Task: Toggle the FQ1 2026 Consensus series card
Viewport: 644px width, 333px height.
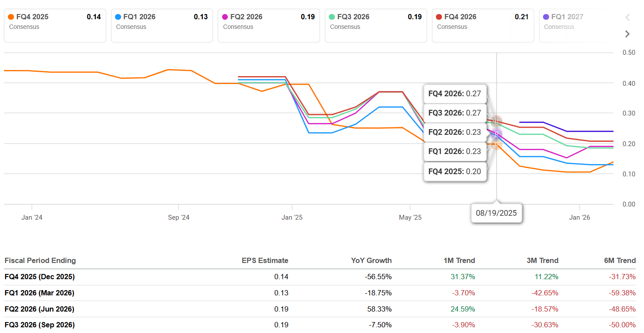Action: (162, 25)
